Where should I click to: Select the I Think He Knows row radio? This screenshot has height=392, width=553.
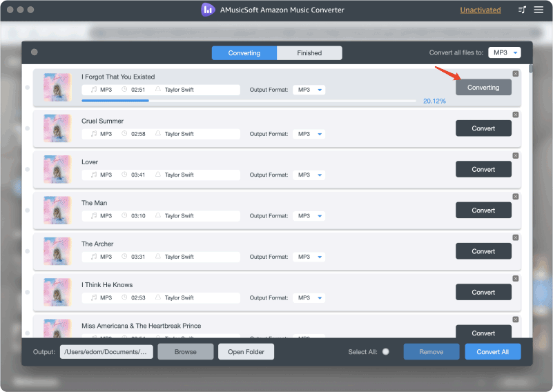tap(27, 292)
